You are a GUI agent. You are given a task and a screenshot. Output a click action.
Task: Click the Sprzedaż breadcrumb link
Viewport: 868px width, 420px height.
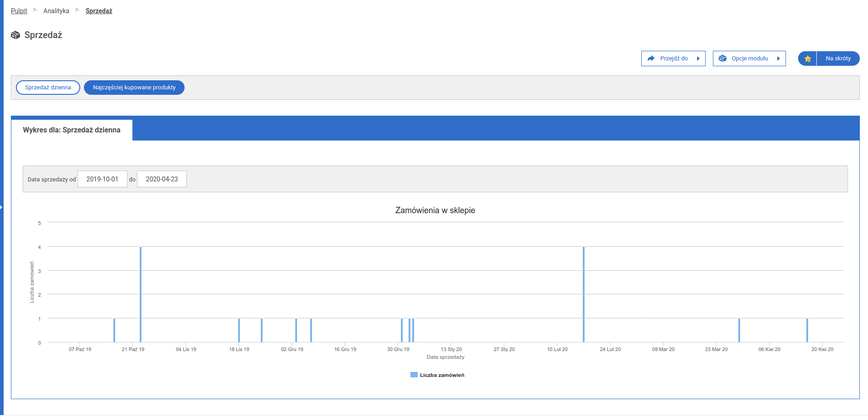(x=99, y=11)
